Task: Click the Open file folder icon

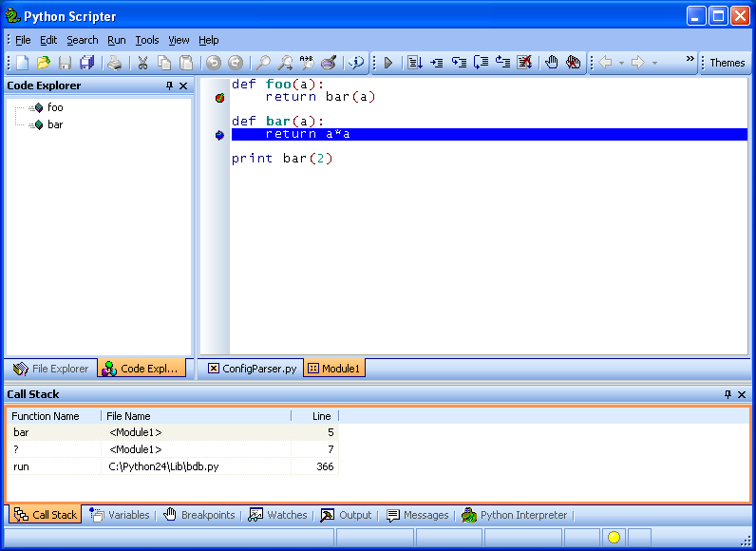Action: (43, 63)
